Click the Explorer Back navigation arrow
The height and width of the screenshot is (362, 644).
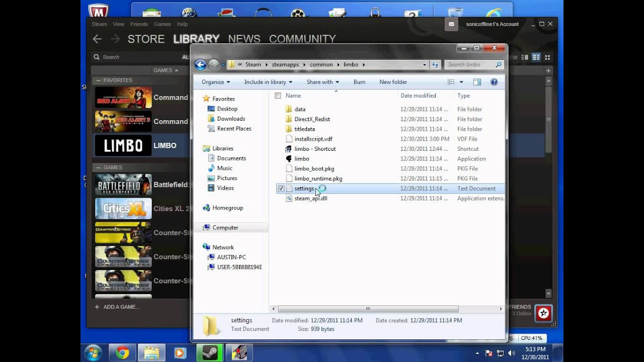tap(200, 64)
